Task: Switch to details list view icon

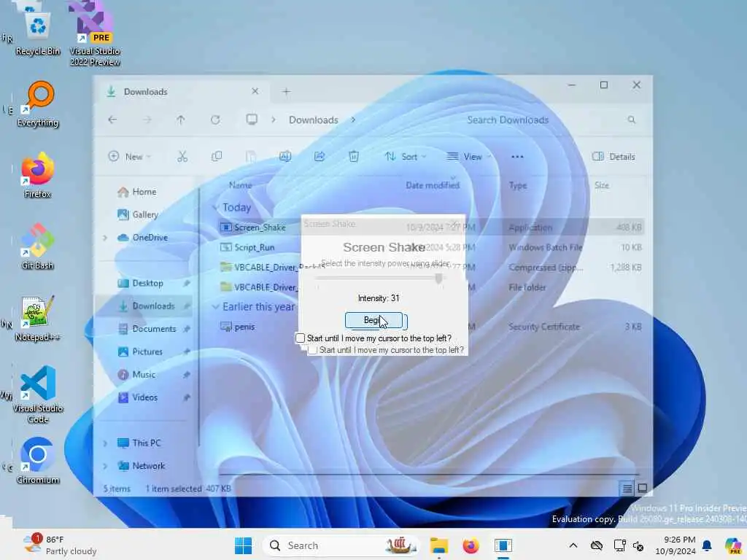Action: [627, 488]
